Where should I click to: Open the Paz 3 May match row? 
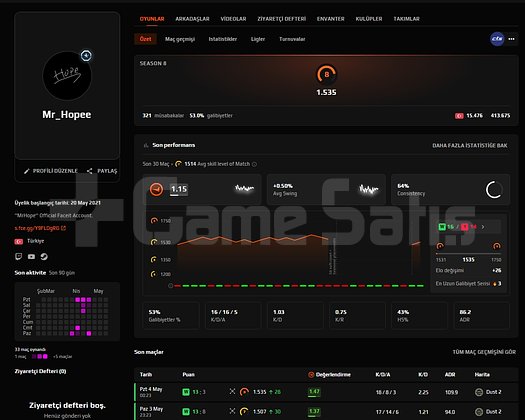[326, 411]
